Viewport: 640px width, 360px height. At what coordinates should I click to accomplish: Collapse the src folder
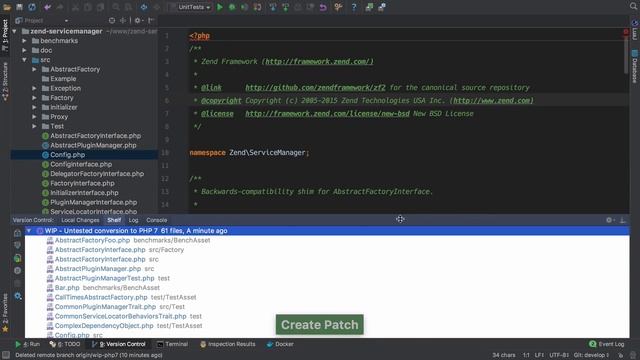coord(24,60)
